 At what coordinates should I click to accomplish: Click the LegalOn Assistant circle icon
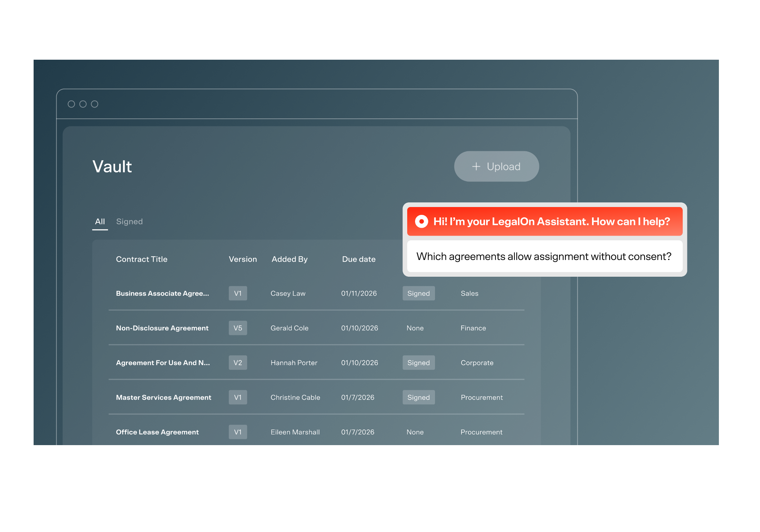click(421, 221)
